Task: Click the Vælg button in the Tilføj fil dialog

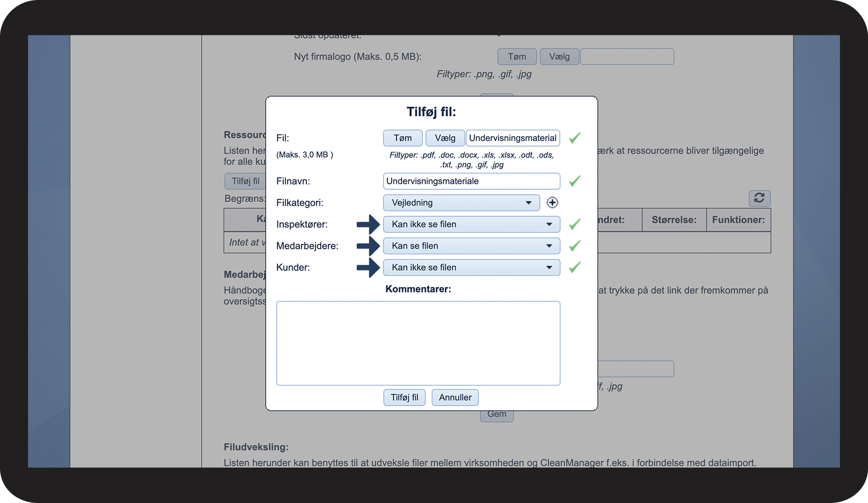Action: 445,138
